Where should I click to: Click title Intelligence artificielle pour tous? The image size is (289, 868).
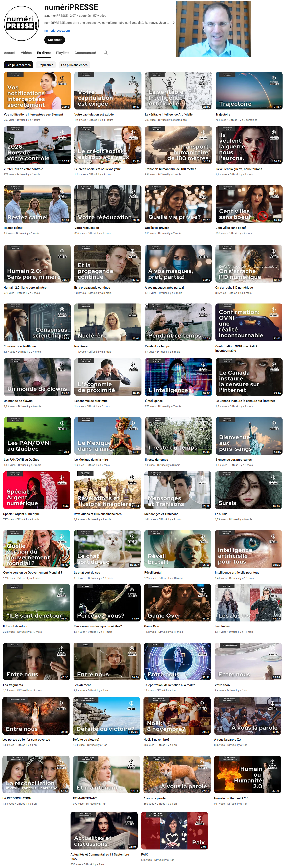237,573
